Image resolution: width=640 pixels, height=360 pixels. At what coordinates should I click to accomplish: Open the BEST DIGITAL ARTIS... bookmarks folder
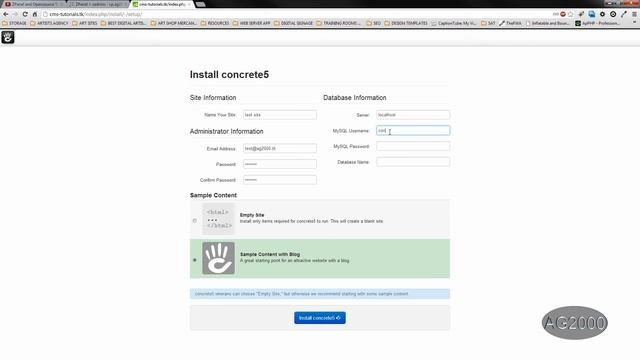point(123,23)
